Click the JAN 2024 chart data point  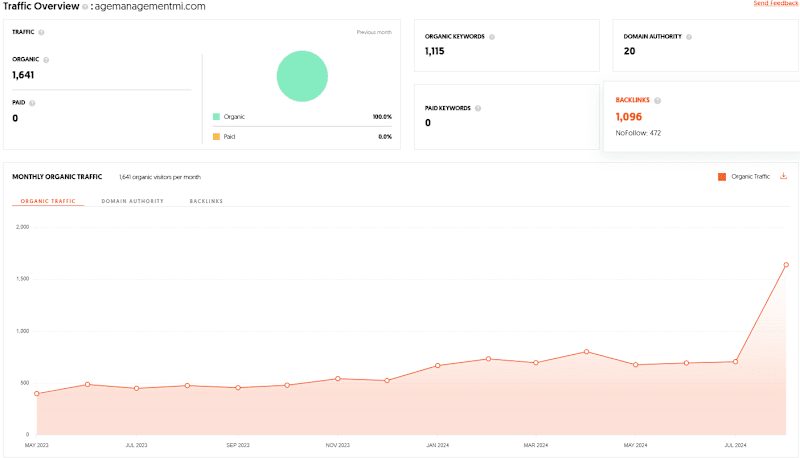coord(438,366)
